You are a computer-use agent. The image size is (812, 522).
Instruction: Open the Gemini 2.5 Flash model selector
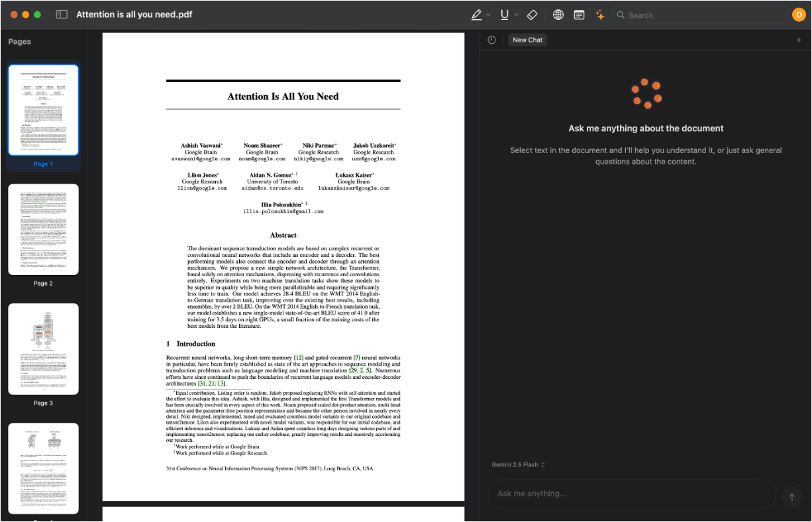pyautogui.click(x=518, y=464)
